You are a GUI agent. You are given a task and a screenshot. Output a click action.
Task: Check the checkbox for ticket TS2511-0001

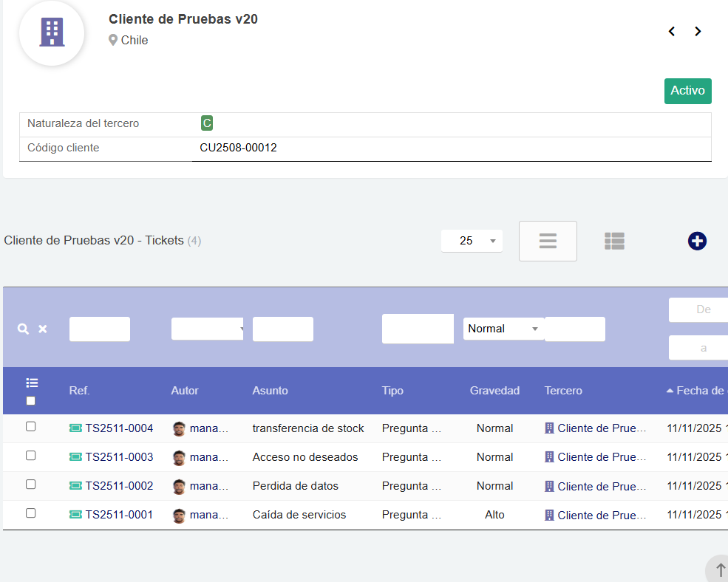(31, 515)
